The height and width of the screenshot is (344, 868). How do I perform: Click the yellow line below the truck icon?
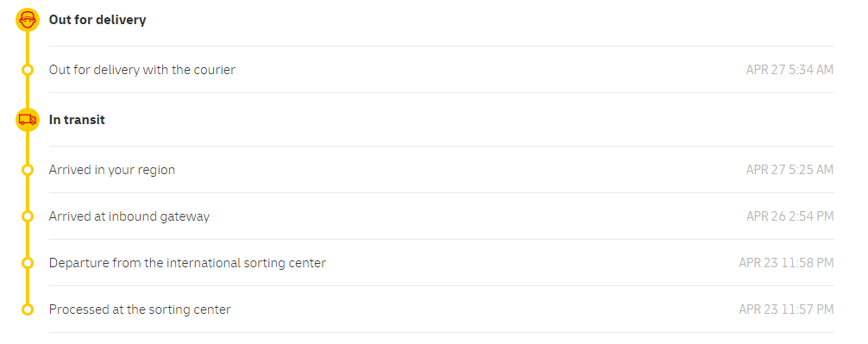click(28, 147)
